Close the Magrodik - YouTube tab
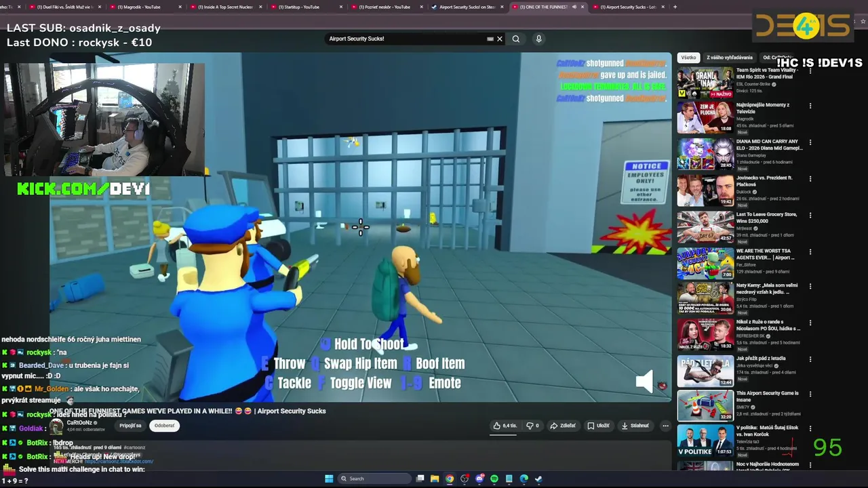Viewport: 868px width, 488px height. point(180,7)
